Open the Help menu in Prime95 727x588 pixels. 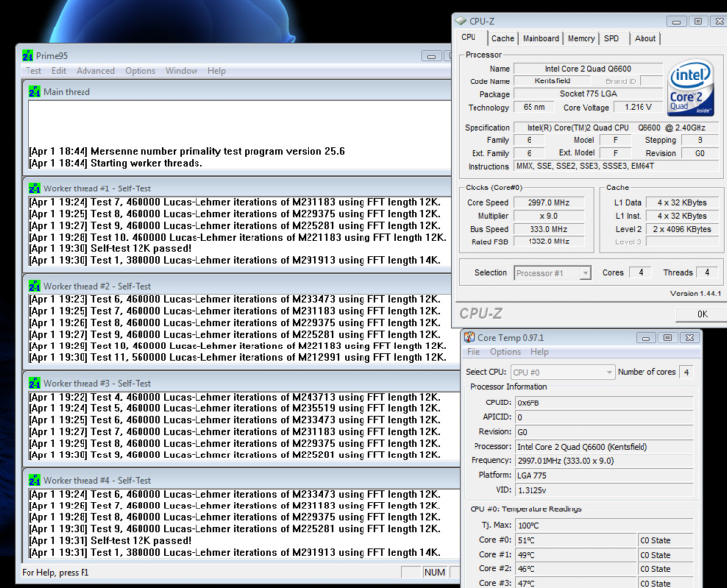click(x=216, y=71)
